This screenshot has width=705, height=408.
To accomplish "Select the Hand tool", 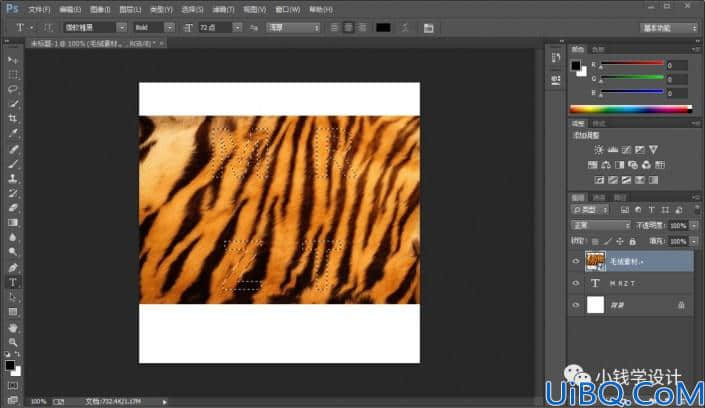I will (13, 328).
